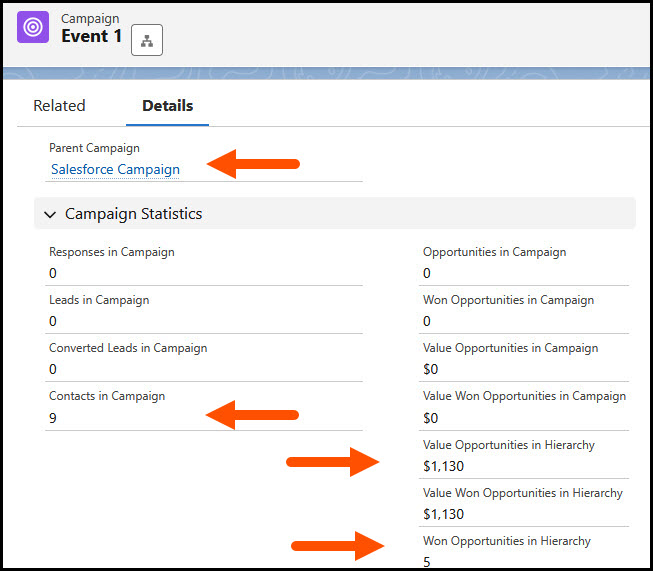The height and width of the screenshot is (571, 653).
Task: Select the Details tab
Action: 167,106
